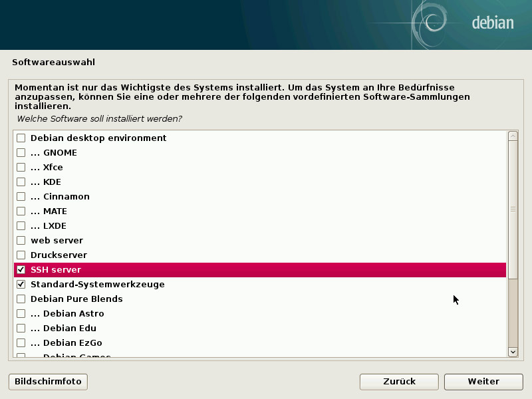The width and height of the screenshot is (532, 399).
Task: Enable the Debian Astro checkbox
Action: point(21,313)
